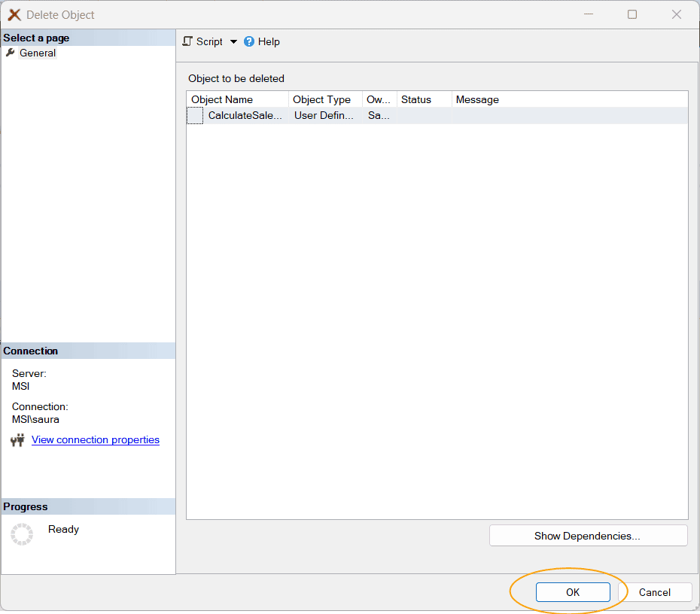Click the Help label in the toolbar
This screenshot has width=700, height=614.
click(268, 41)
